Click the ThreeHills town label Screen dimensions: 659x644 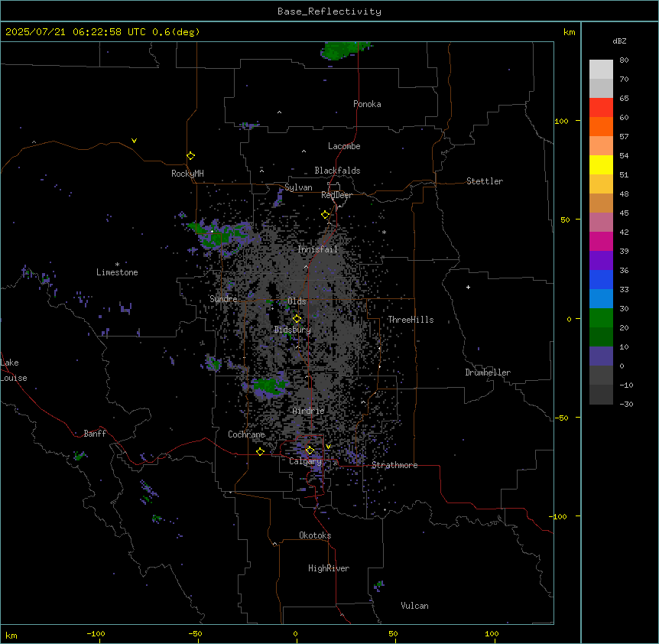tap(411, 320)
